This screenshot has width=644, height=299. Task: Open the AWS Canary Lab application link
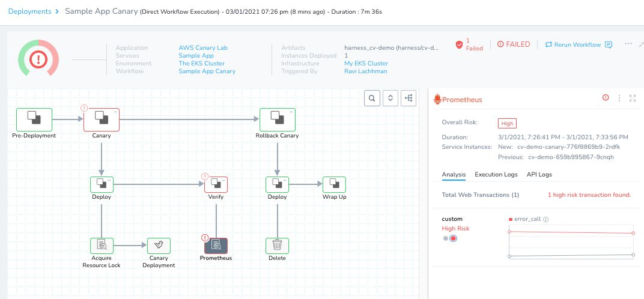click(x=203, y=47)
